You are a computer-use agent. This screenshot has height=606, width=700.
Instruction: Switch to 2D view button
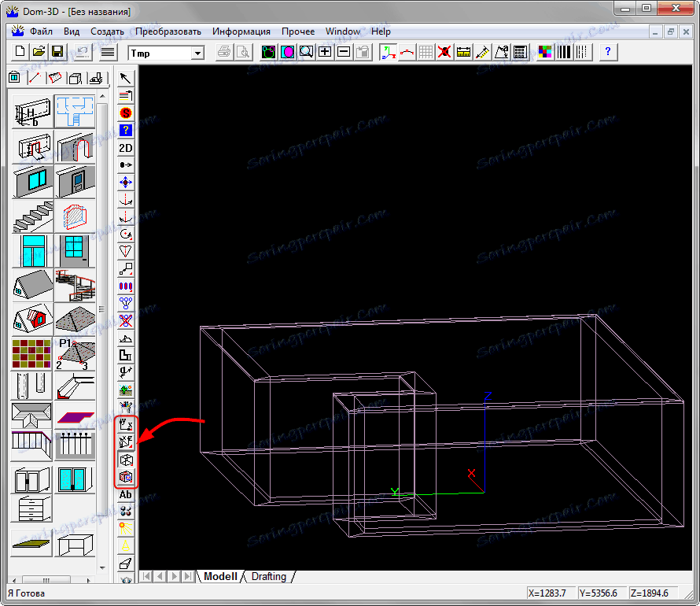[126, 148]
